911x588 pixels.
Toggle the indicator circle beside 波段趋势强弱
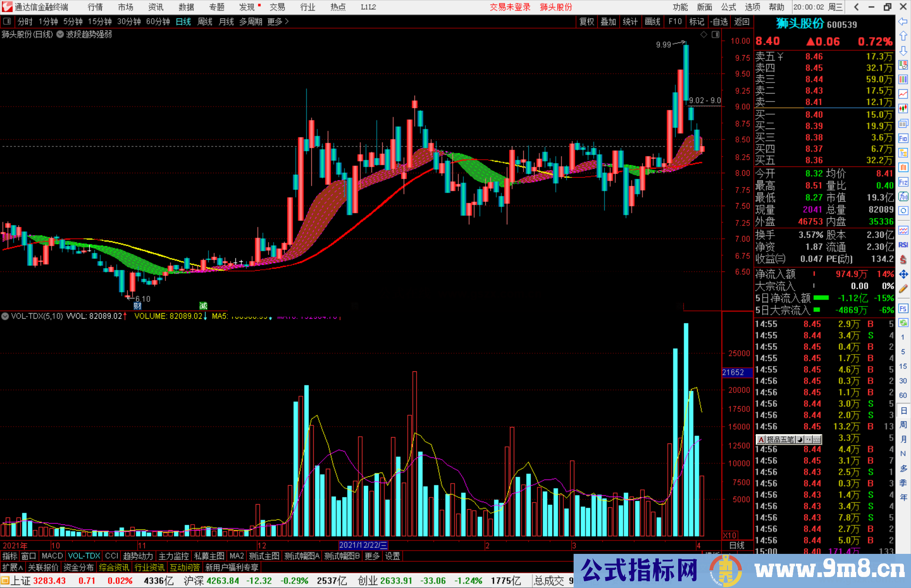click(x=60, y=35)
